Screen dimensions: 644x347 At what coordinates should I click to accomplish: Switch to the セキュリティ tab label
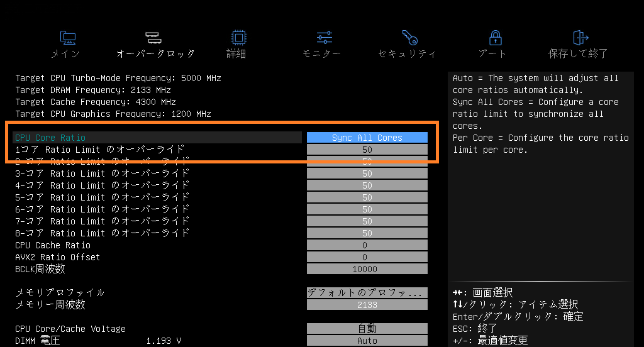click(x=407, y=54)
